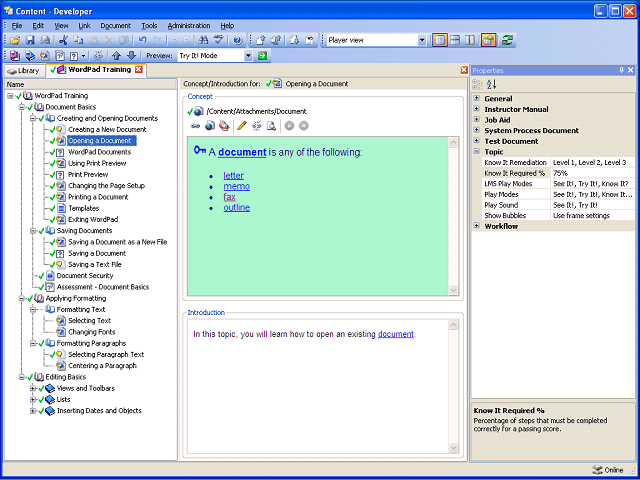The width and height of the screenshot is (640, 480).
Task: Click the yellow topic toolbar icon
Action: [x=45, y=56]
